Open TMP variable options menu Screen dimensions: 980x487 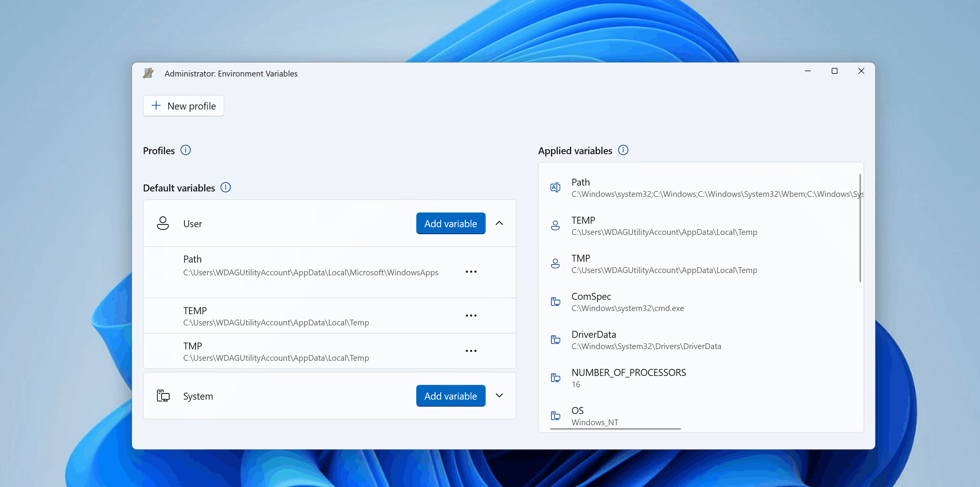coord(472,350)
